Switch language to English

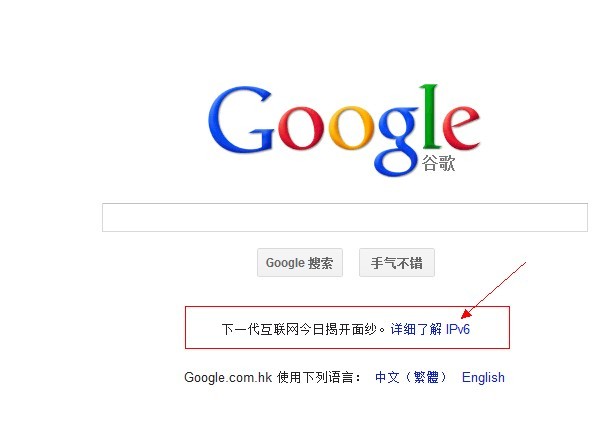pos(483,378)
